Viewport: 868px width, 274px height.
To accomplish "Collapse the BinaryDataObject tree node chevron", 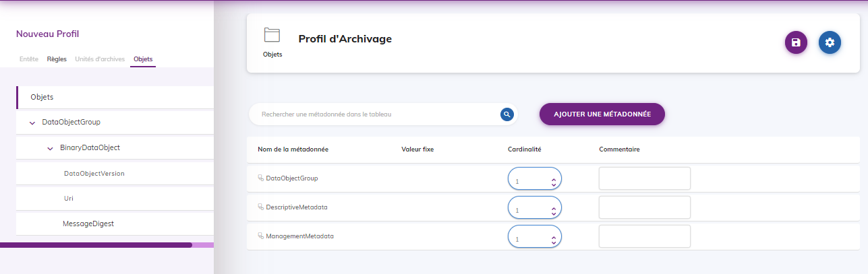I will tap(51, 148).
